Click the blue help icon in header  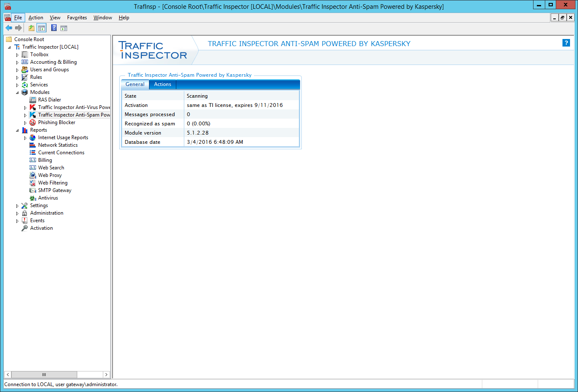point(566,43)
